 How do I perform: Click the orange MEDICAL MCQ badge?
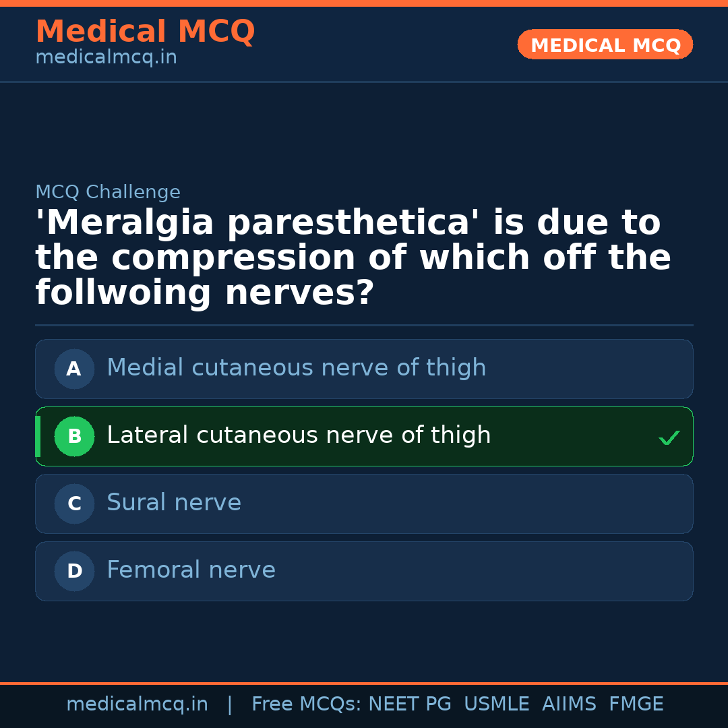[x=605, y=44]
